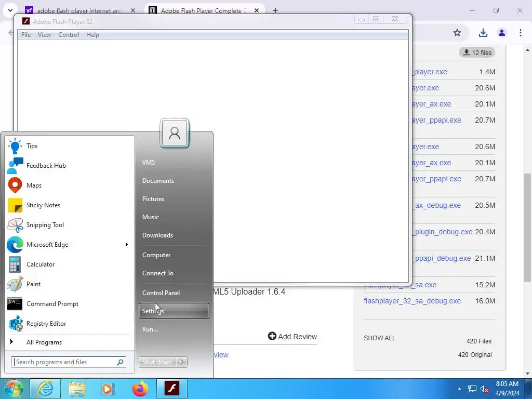532x399 pixels.
Task: Open the browser three-dot menu
Action: click(520, 33)
